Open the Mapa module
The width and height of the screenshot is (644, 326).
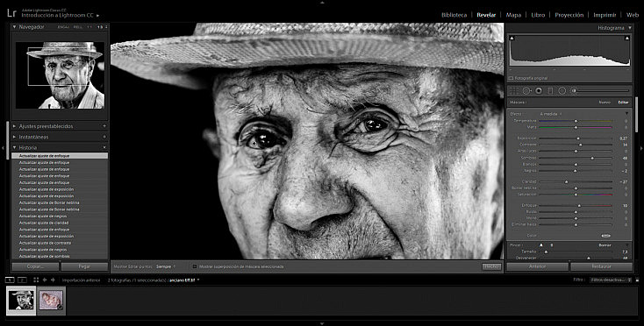(x=513, y=15)
